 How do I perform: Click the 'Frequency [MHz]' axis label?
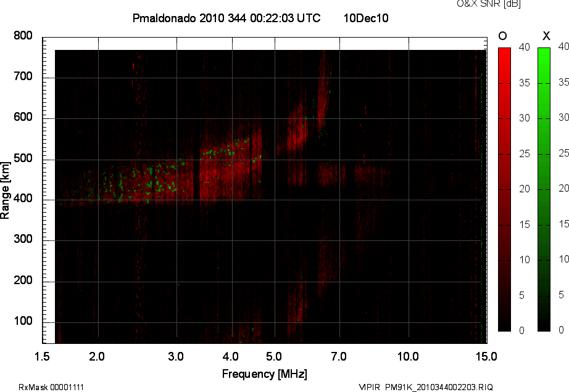point(265,374)
